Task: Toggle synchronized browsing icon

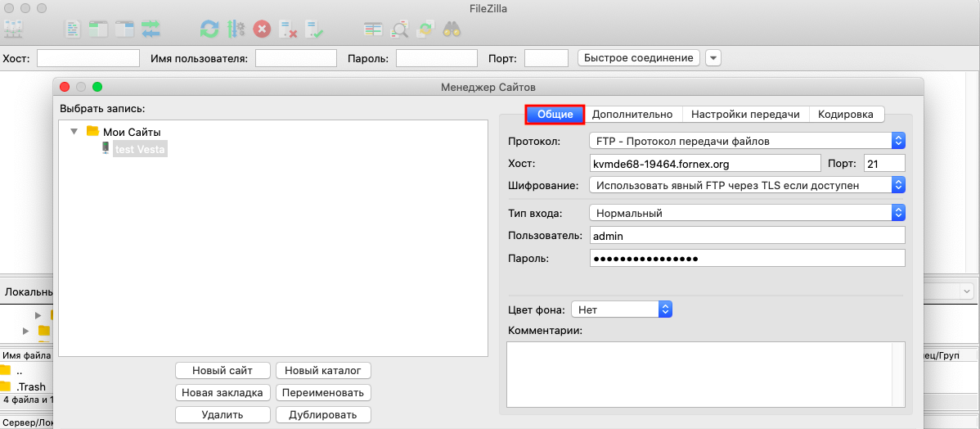Action: click(425, 29)
